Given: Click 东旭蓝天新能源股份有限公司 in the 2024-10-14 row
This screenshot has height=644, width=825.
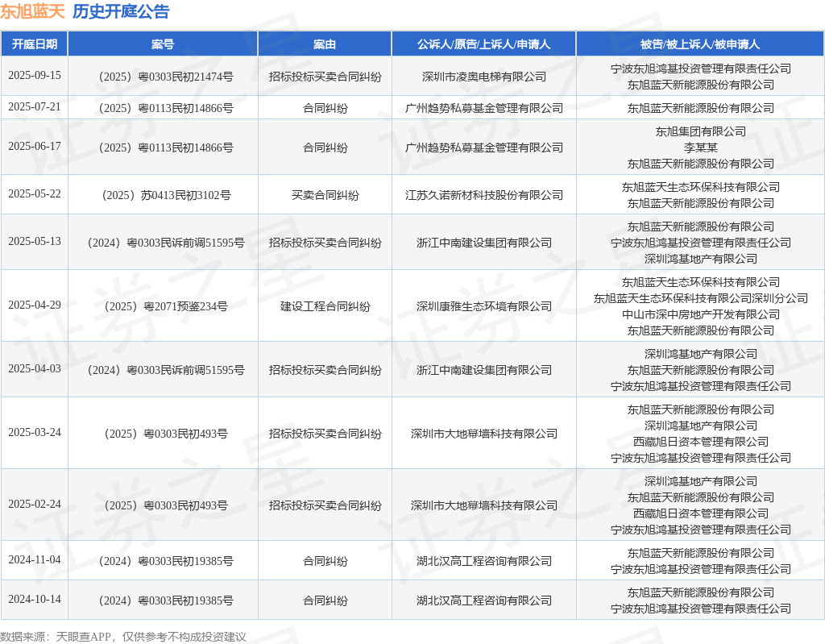Looking at the screenshot, I should [x=701, y=593].
